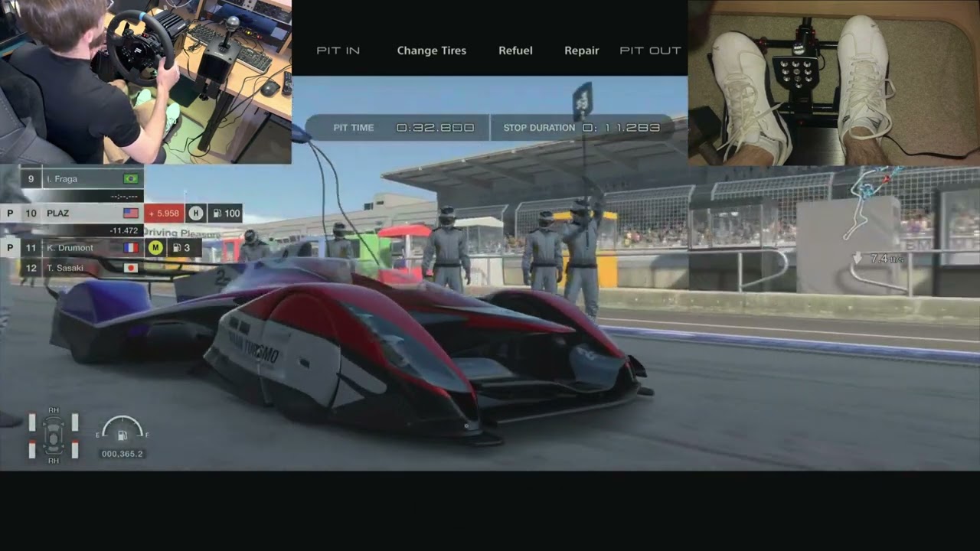
Task: Click the rear-right tire wear bar
Action: [75, 450]
